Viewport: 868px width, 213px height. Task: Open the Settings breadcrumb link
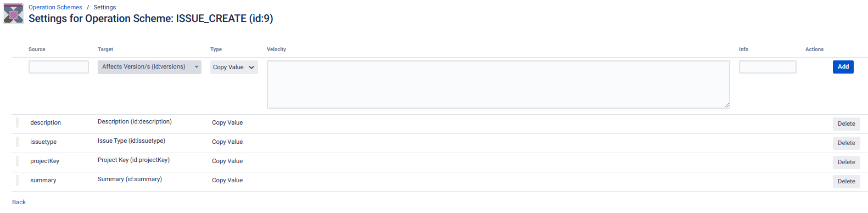[104, 7]
